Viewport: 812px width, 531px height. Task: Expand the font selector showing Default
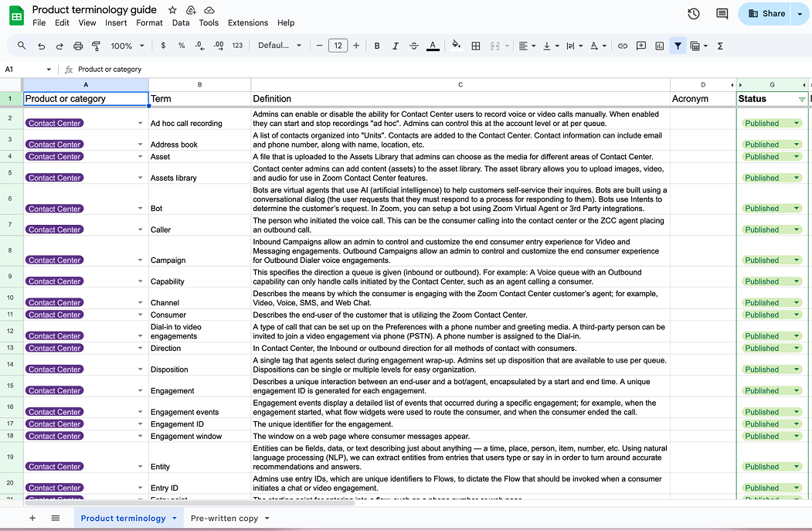[280, 45]
